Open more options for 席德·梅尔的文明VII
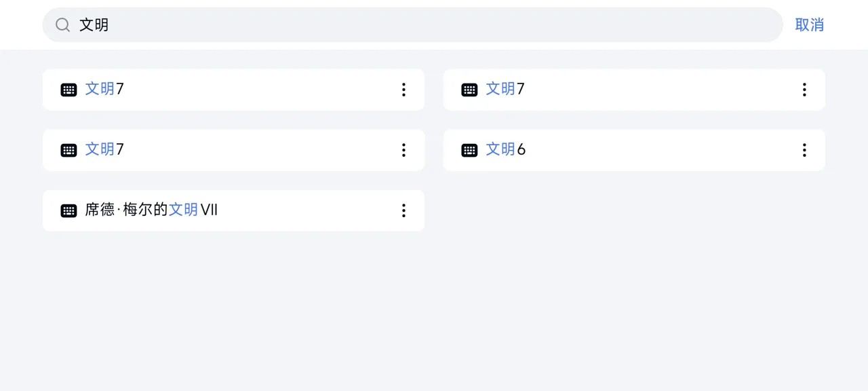 point(403,210)
